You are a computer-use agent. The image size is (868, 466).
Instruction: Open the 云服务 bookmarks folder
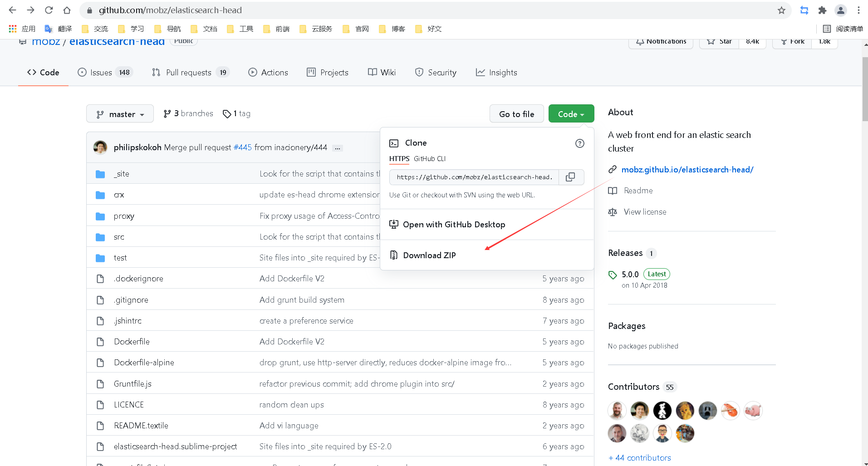[x=316, y=29]
